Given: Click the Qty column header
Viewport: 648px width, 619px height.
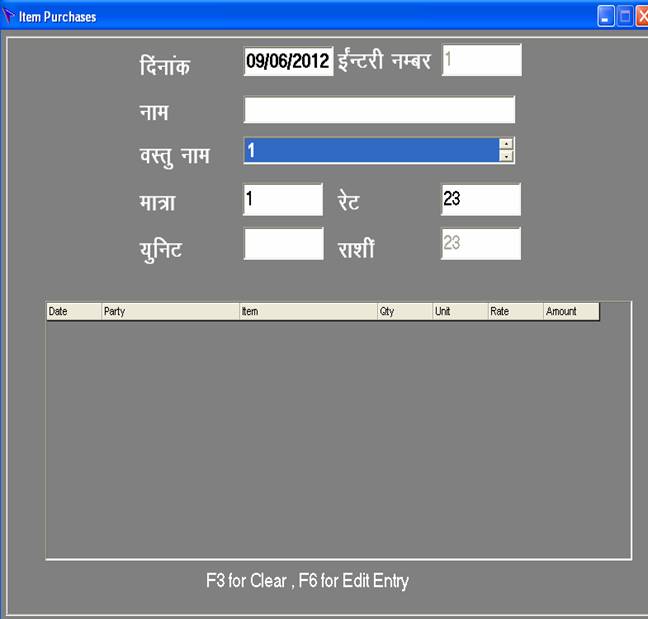Looking at the screenshot, I should click(x=404, y=312).
